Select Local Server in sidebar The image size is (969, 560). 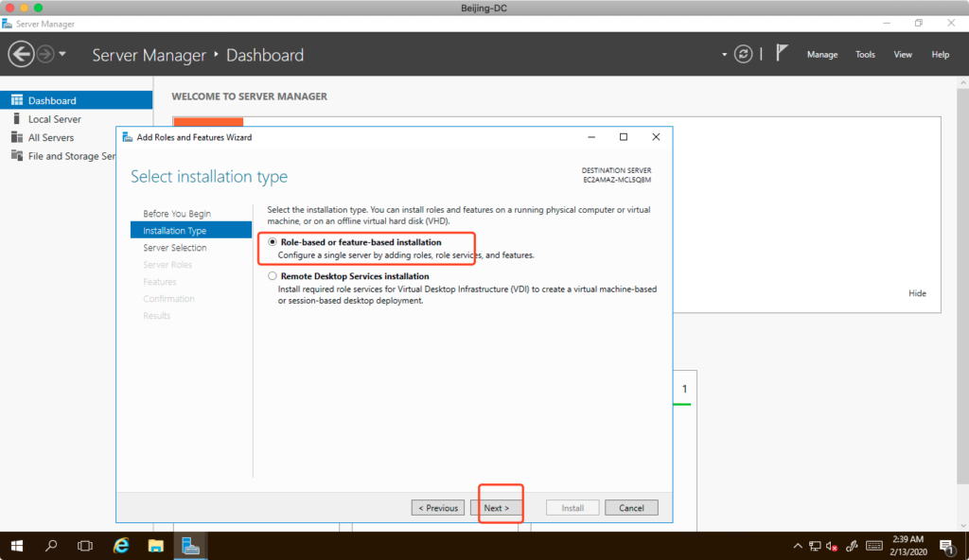point(55,119)
